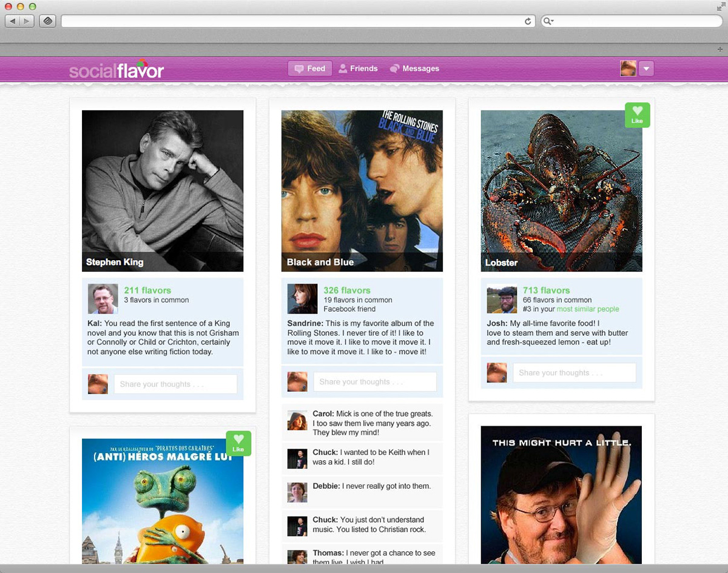
Task: Follow the 'most similar people' link
Action: (x=588, y=309)
